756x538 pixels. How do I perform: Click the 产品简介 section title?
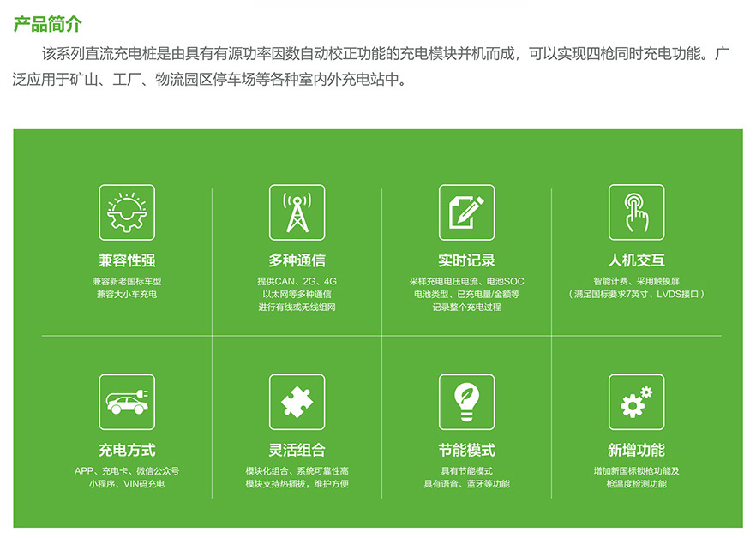[48, 23]
